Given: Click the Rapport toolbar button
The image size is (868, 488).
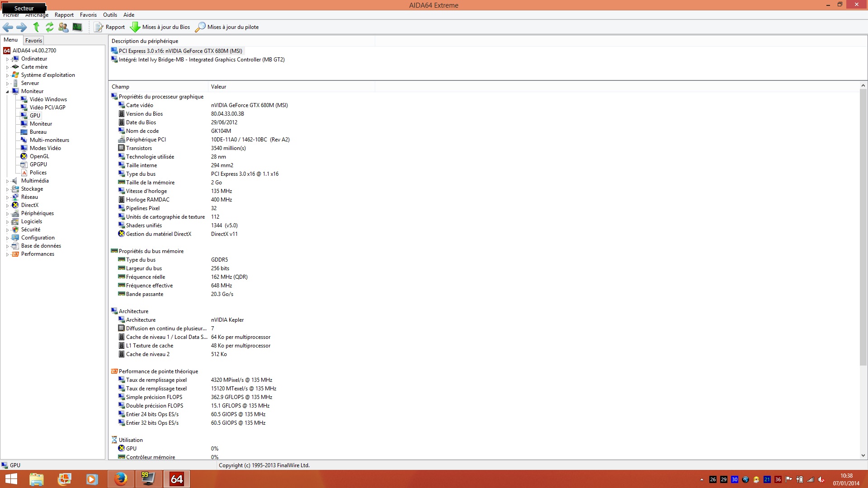Looking at the screenshot, I should pyautogui.click(x=109, y=27).
